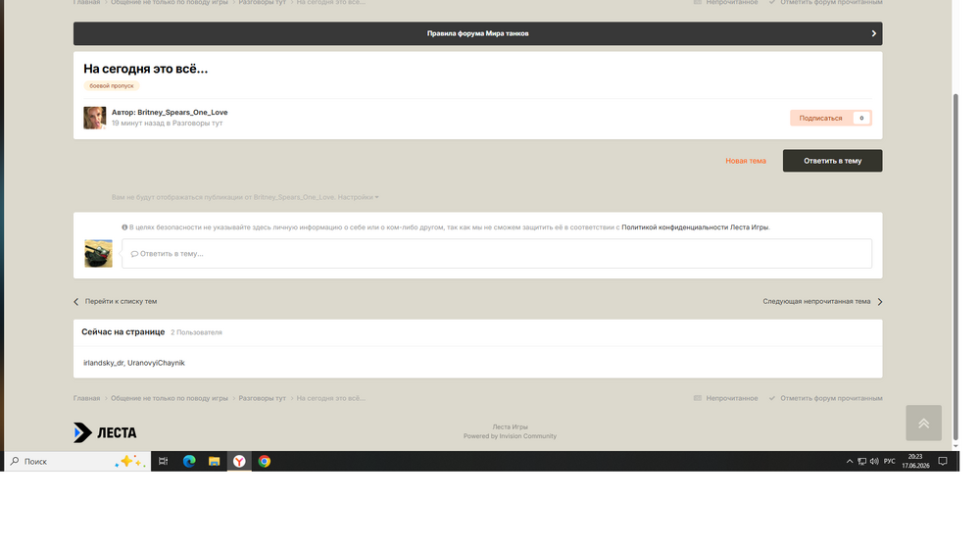The image size is (980, 551).
Task: Open Powered by Invision Community link
Action: (x=510, y=436)
